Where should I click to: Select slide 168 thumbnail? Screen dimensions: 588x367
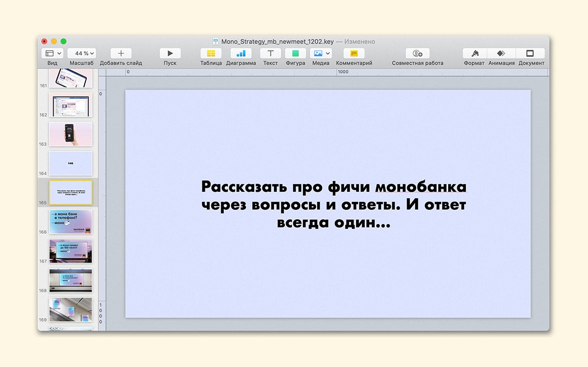[71, 280]
